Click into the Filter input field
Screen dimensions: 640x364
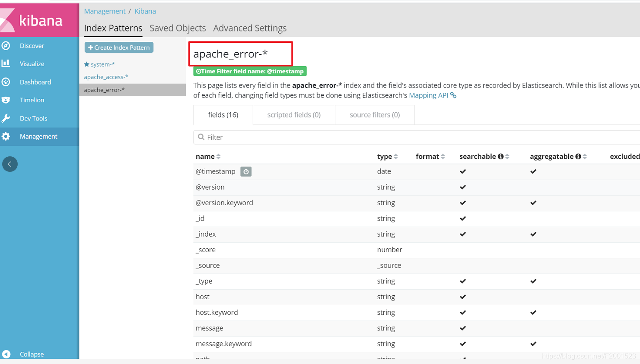click(x=417, y=137)
